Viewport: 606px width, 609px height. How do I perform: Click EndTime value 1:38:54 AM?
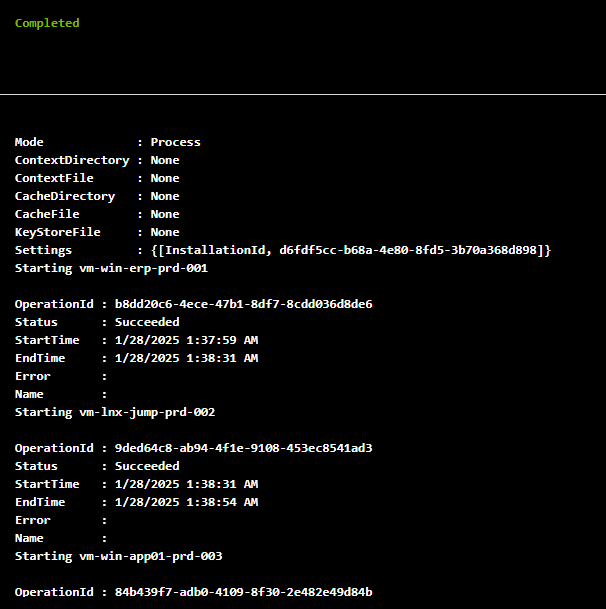tap(186, 502)
